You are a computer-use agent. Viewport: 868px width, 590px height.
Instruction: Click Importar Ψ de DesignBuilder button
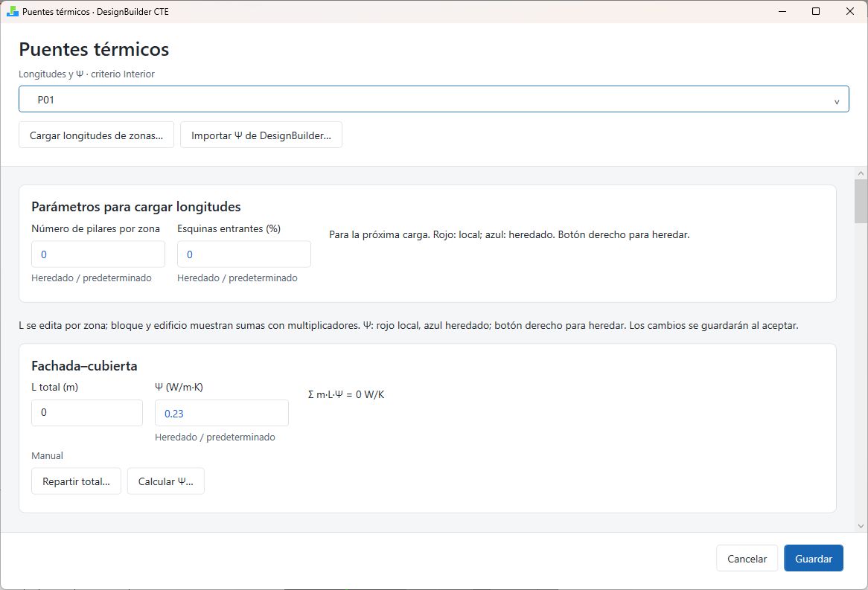(x=261, y=135)
